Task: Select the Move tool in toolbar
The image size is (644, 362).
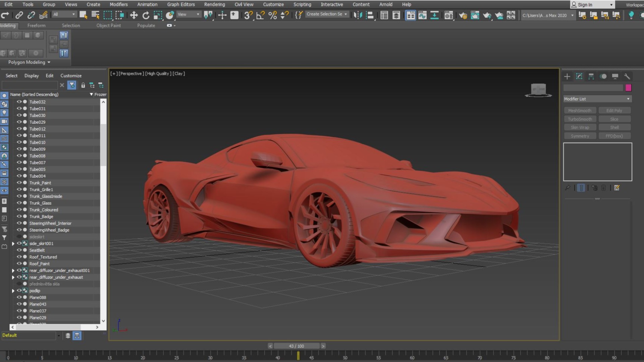Action: click(134, 15)
